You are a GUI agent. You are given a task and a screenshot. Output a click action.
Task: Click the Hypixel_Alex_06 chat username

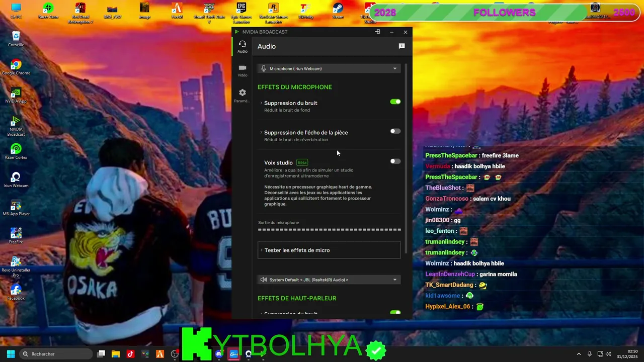[x=447, y=306]
